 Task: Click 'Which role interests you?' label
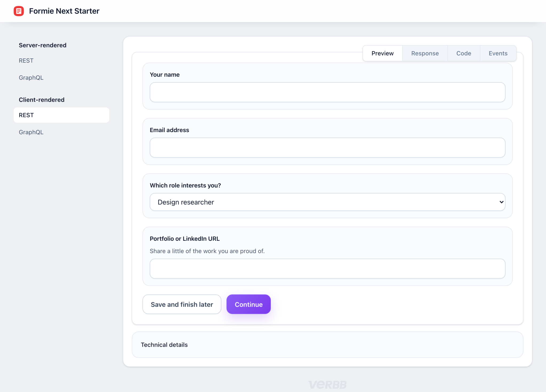point(185,186)
